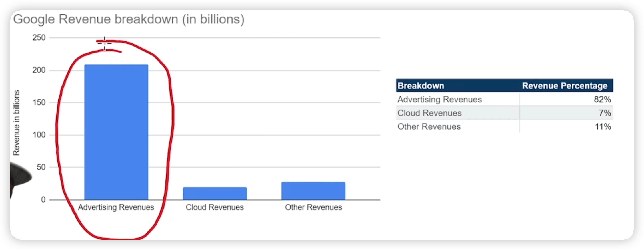Click the 'Revenue in billions' y-axis title
The height and width of the screenshot is (250, 644).
(x=16, y=123)
